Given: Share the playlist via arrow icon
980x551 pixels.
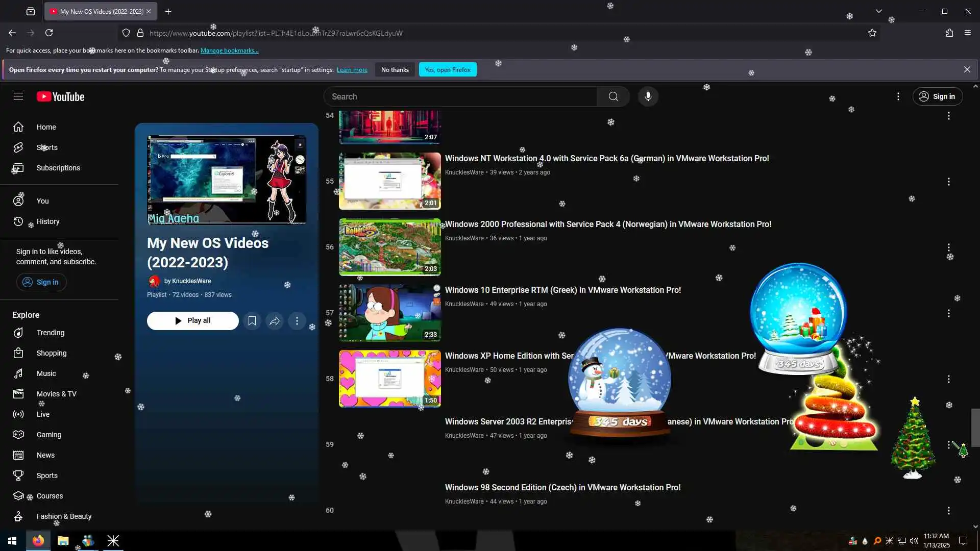Looking at the screenshot, I should [x=275, y=321].
